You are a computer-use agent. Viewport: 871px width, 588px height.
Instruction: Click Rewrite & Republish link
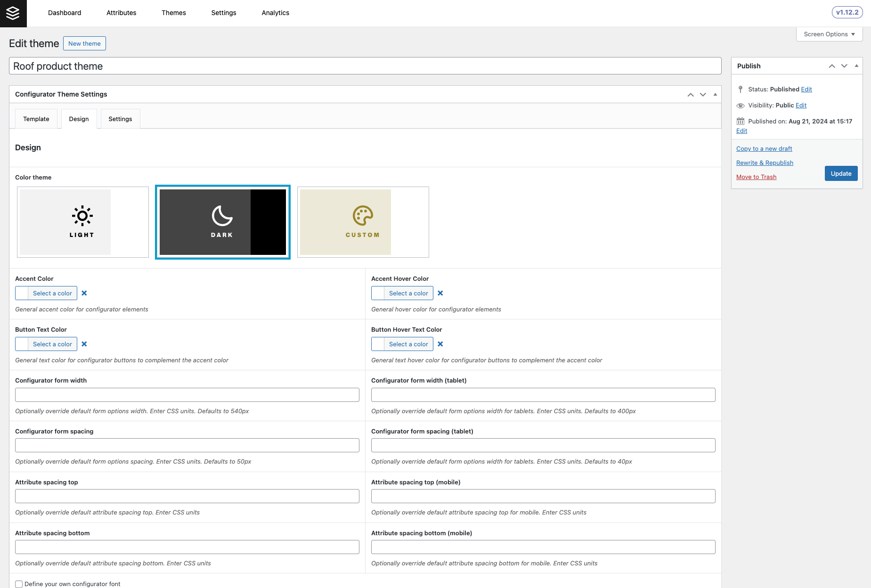pyautogui.click(x=765, y=163)
